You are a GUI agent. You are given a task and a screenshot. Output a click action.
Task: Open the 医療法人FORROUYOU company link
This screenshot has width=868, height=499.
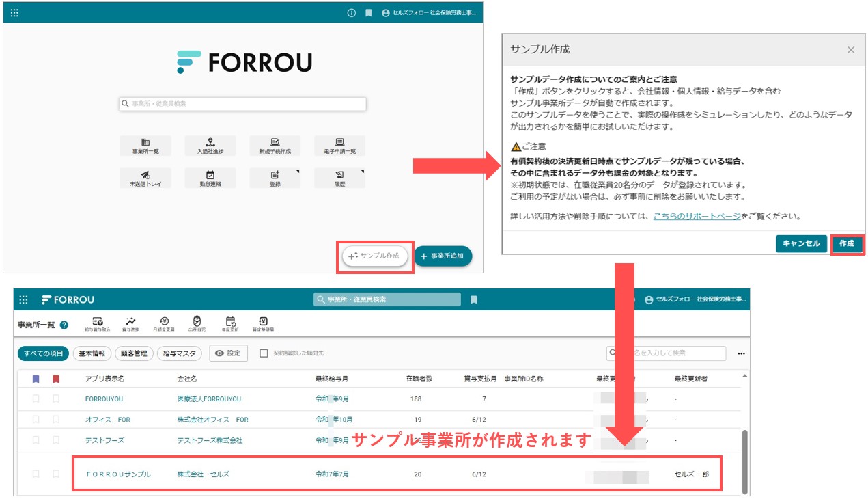coord(209,399)
